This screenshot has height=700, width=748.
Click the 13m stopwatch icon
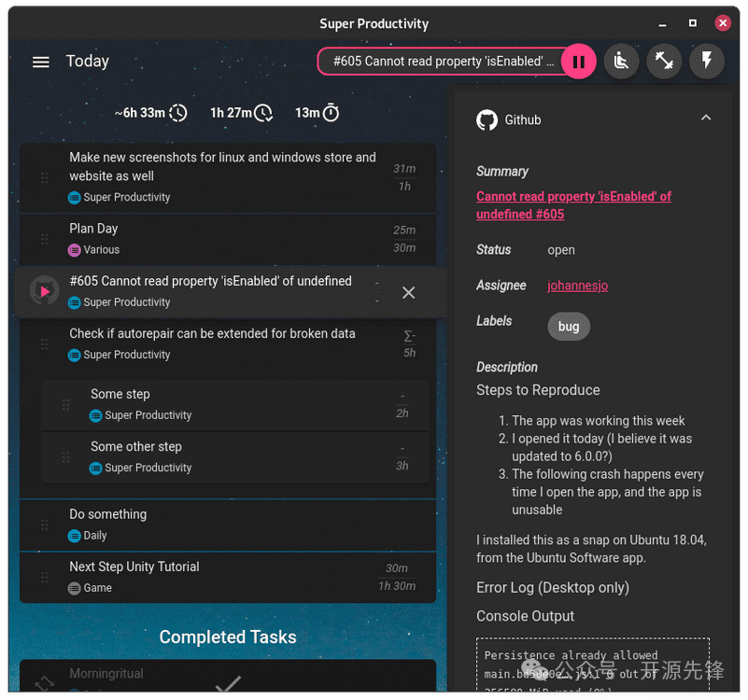(331, 113)
